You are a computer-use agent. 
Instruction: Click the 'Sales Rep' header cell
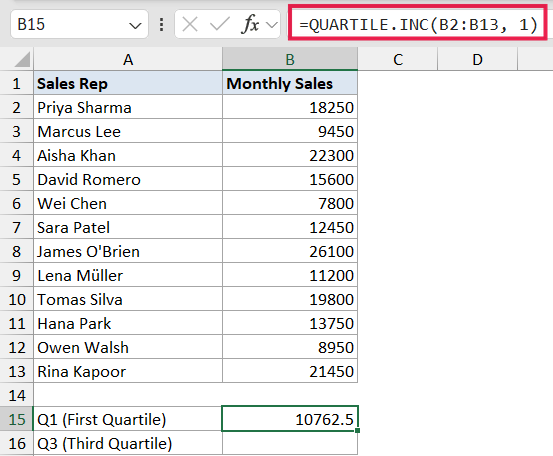point(128,84)
